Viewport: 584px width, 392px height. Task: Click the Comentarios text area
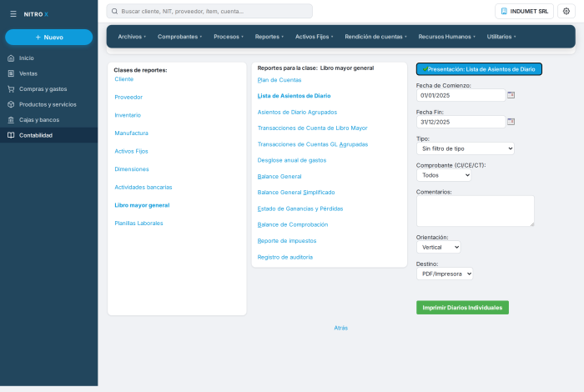(x=476, y=211)
